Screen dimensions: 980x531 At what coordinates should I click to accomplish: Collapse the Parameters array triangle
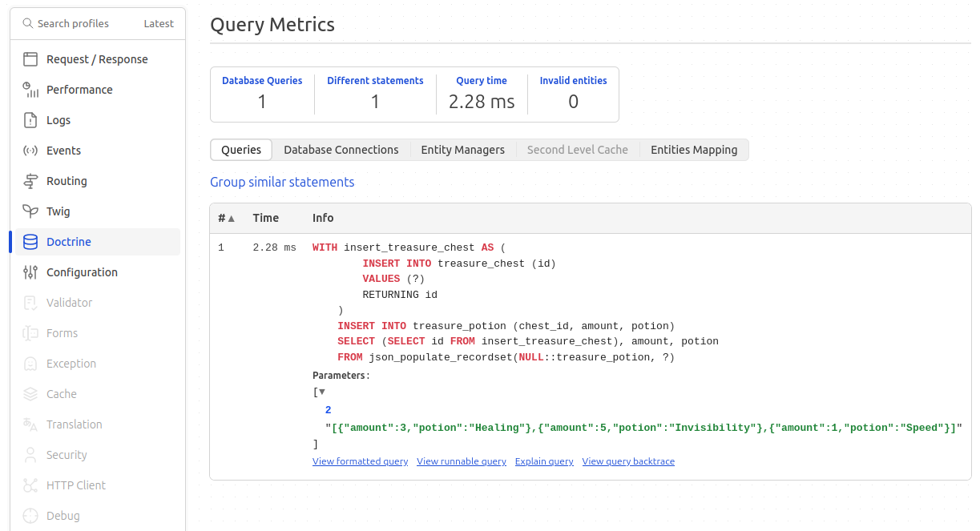pos(322,392)
